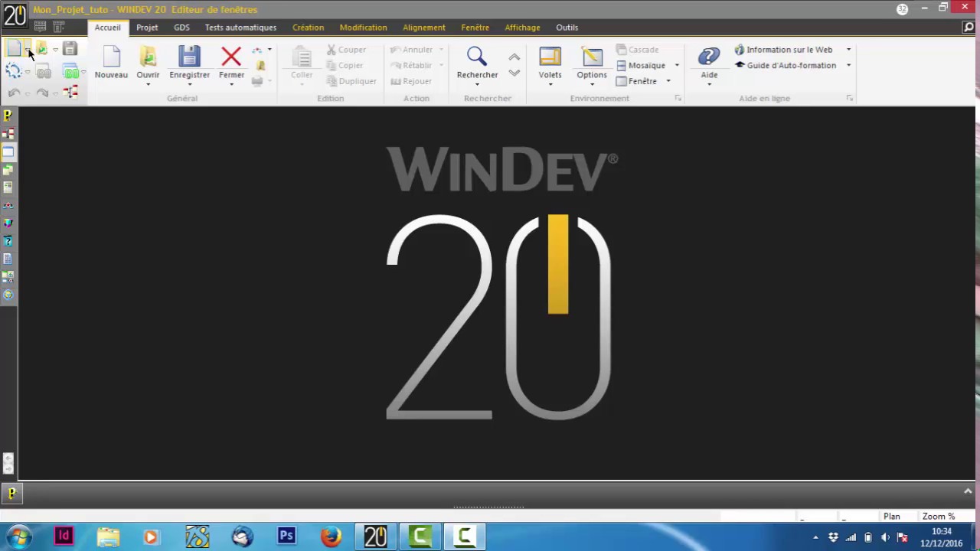Open the Guide d'Auto-formation dropdown arrow
This screenshot has height=551, width=980.
click(x=848, y=66)
